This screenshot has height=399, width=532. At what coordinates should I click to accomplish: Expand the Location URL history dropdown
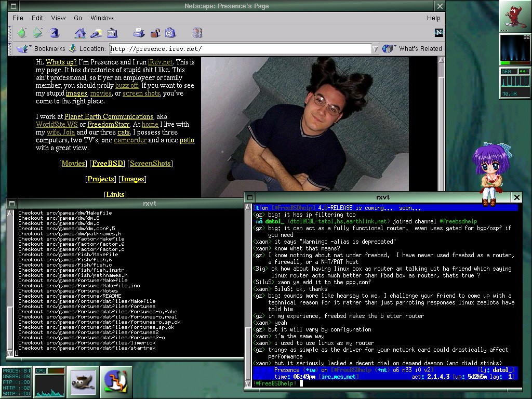(x=375, y=49)
